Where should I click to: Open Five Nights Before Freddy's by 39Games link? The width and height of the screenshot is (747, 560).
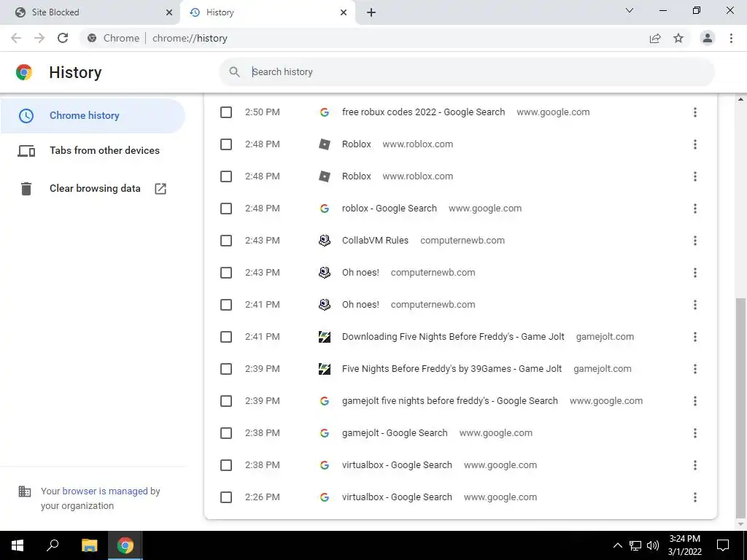click(452, 369)
